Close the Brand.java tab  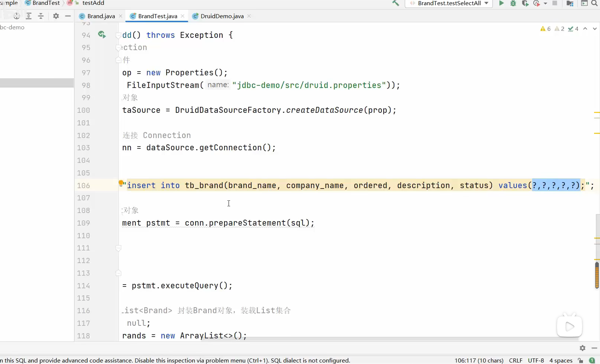pyautogui.click(x=120, y=16)
